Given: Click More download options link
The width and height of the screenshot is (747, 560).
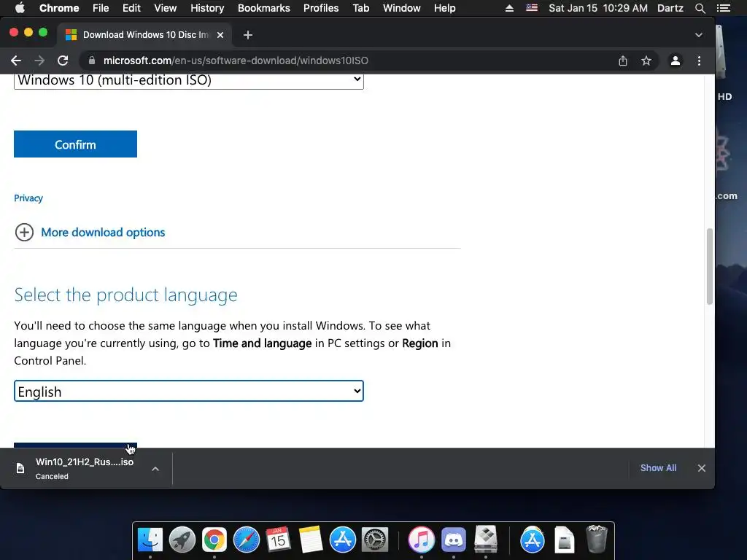Looking at the screenshot, I should coord(103,233).
